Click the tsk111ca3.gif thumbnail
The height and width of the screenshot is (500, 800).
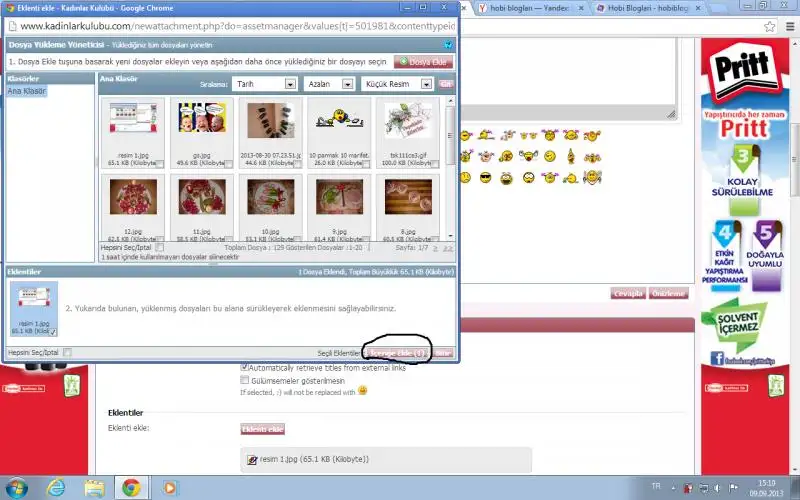click(408, 120)
